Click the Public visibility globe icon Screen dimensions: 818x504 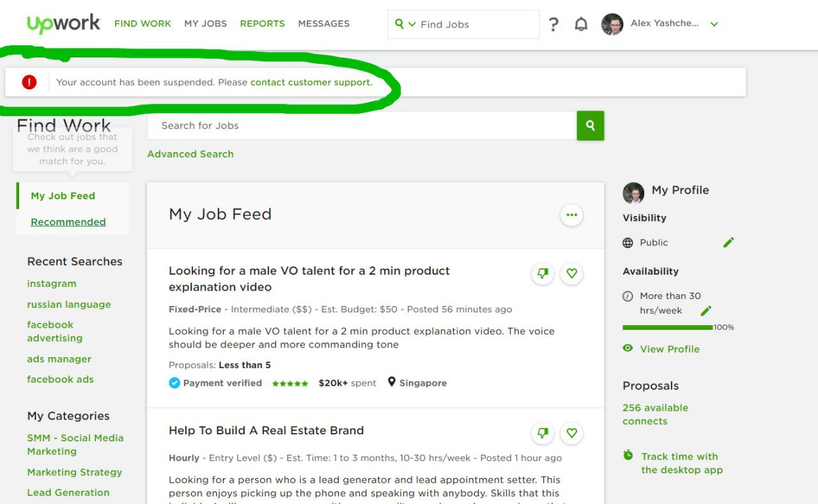pos(628,243)
